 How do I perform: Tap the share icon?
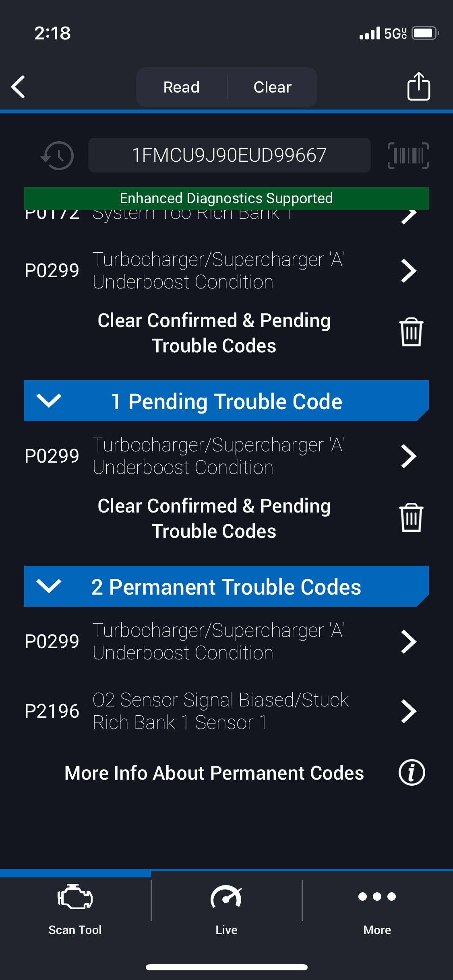click(418, 86)
